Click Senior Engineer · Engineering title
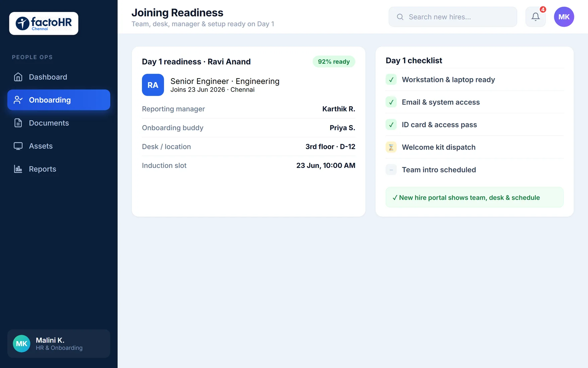Image resolution: width=588 pixels, height=368 pixels. pos(225,81)
